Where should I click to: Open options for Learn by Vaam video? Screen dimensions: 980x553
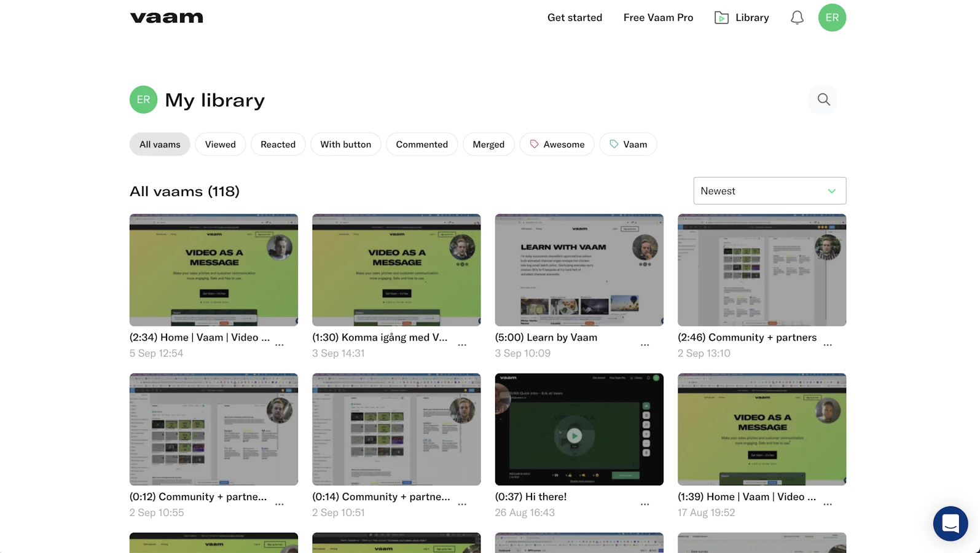[645, 345]
